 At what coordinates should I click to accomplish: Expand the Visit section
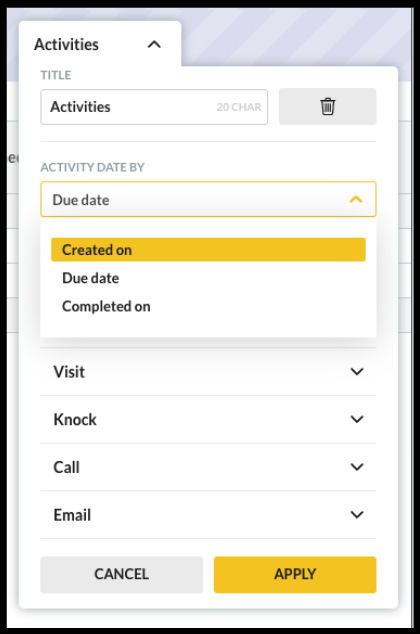click(208, 372)
